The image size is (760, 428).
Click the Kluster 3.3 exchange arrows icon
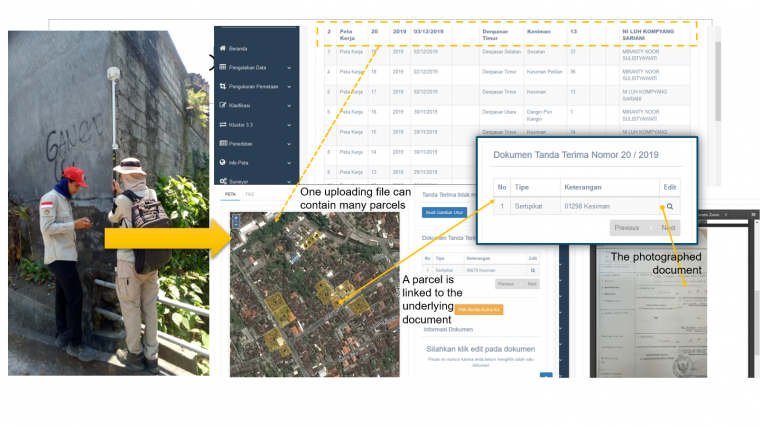tap(222, 124)
